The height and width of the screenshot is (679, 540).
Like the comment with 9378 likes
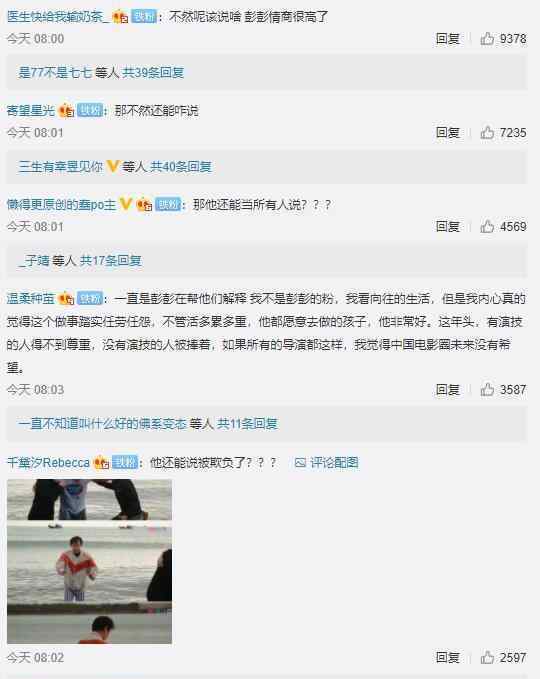click(487, 39)
